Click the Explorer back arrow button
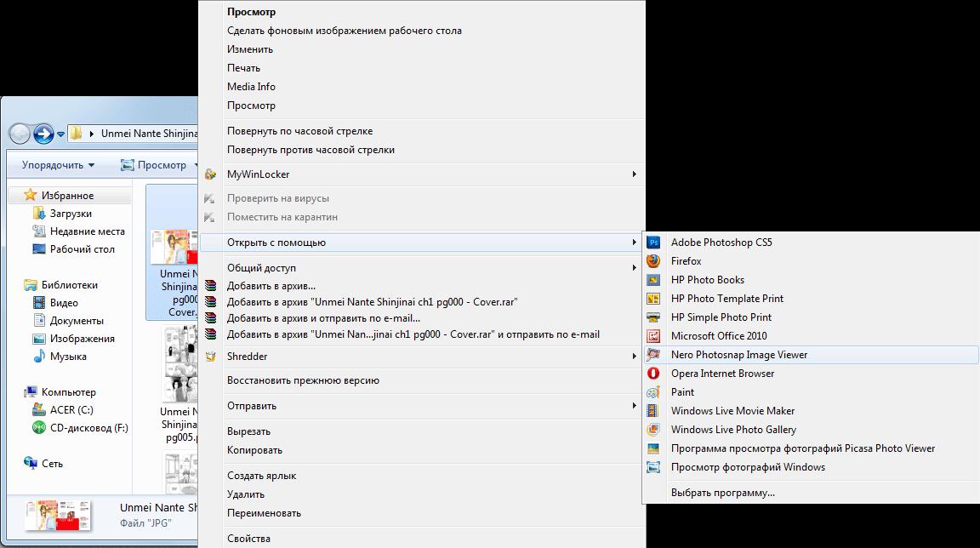 pos(20,134)
